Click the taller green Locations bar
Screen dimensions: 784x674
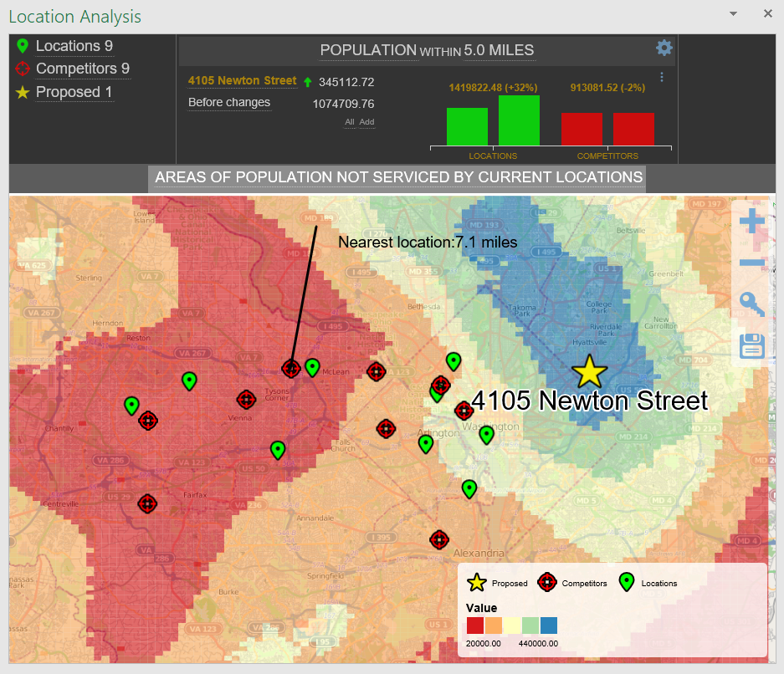(x=519, y=120)
